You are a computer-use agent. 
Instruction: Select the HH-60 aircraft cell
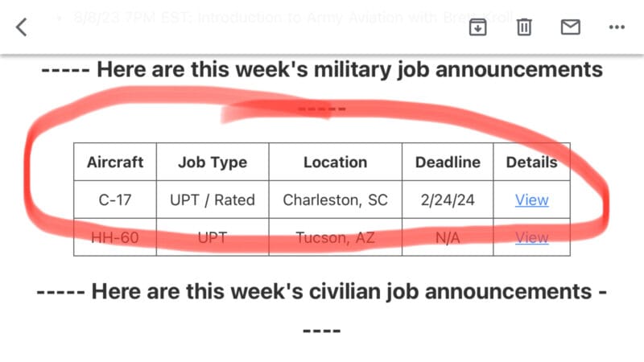115,237
